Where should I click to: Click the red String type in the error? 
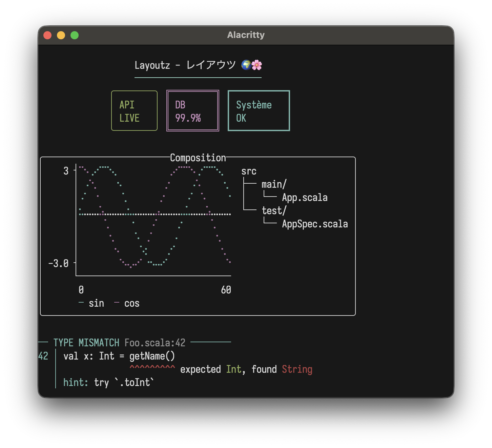click(x=297, y=369)
